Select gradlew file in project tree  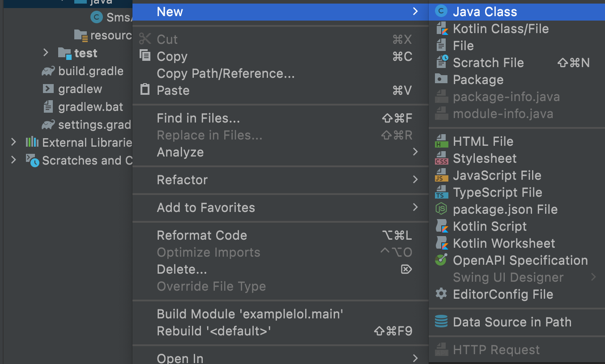click(x=80, y=89)
